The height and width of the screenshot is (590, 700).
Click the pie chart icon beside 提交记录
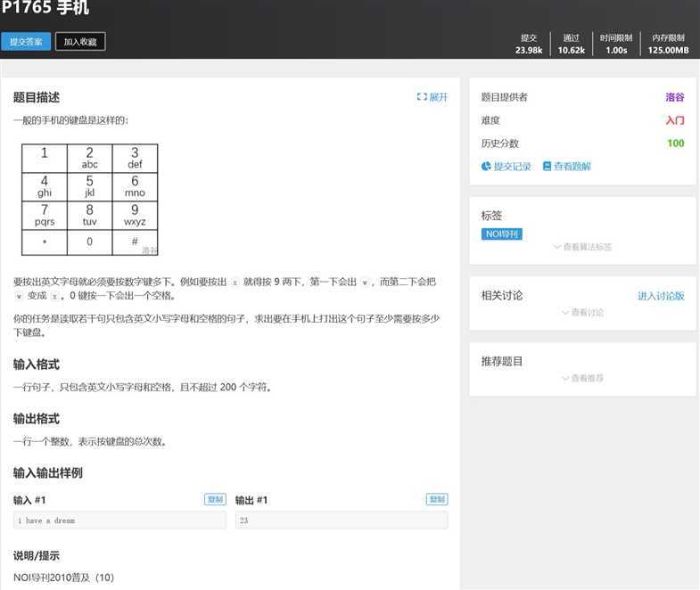click(x=486, y=167)
